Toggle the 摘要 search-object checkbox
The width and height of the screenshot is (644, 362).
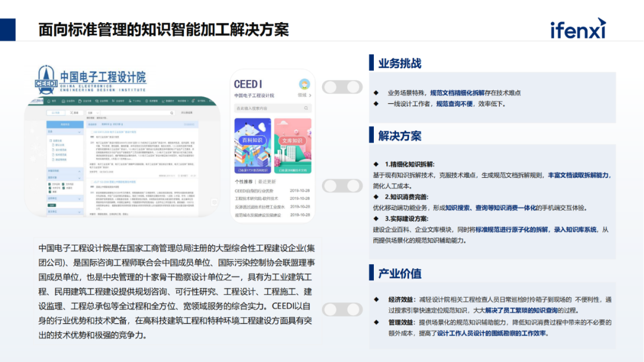coord(49,192)
